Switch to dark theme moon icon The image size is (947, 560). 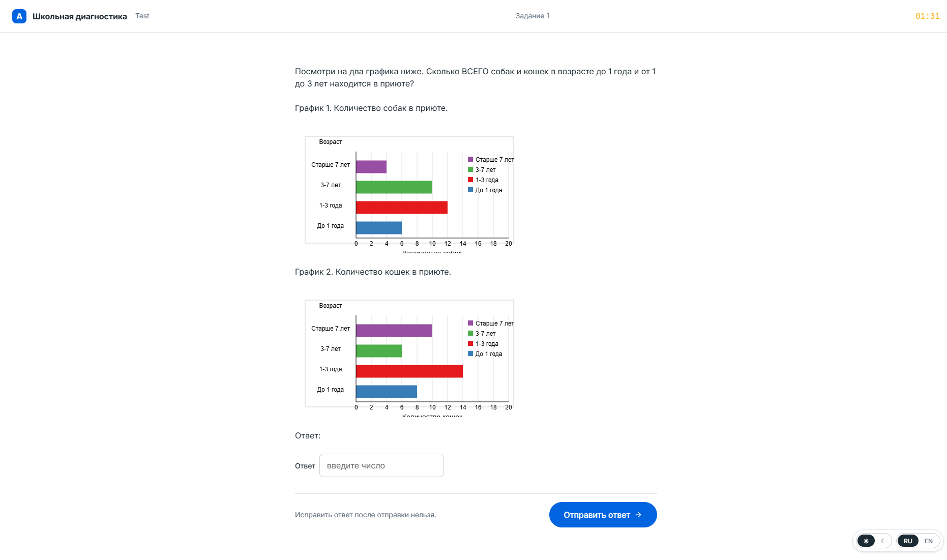[883, 541]
